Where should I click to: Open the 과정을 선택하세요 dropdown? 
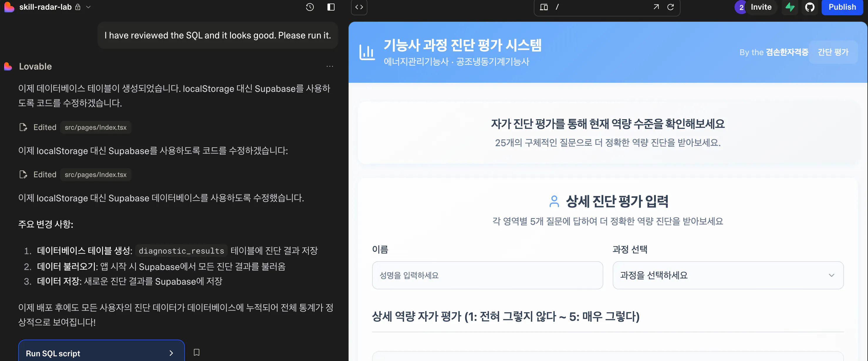pyautogui.click(x=728, y=275)
